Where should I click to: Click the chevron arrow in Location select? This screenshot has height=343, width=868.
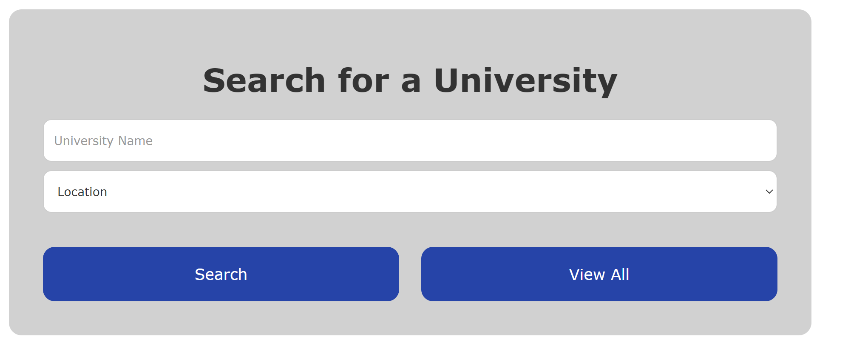pos(769,192)
